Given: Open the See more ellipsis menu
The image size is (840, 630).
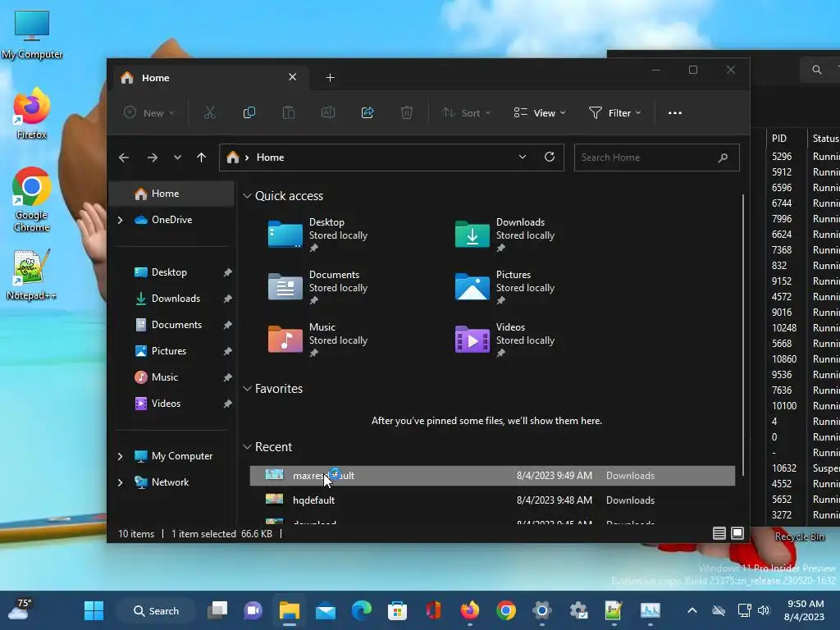Looking at the screenshot, I should tap(675, 113).
